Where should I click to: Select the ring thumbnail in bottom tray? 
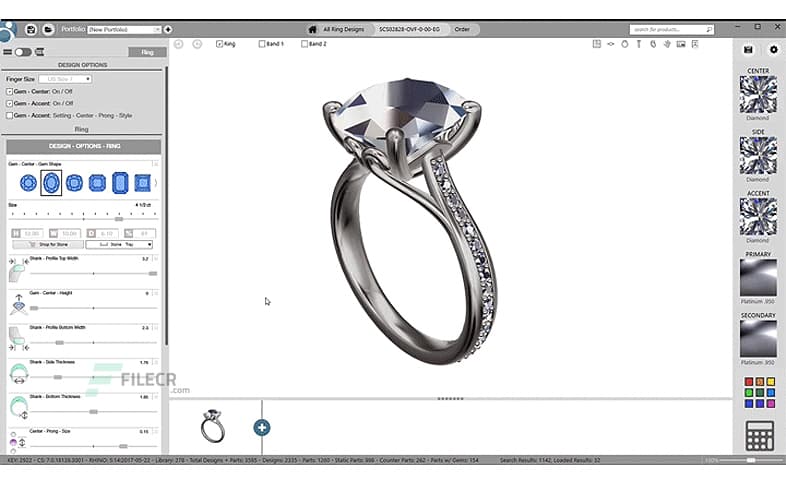pos(213,426)
